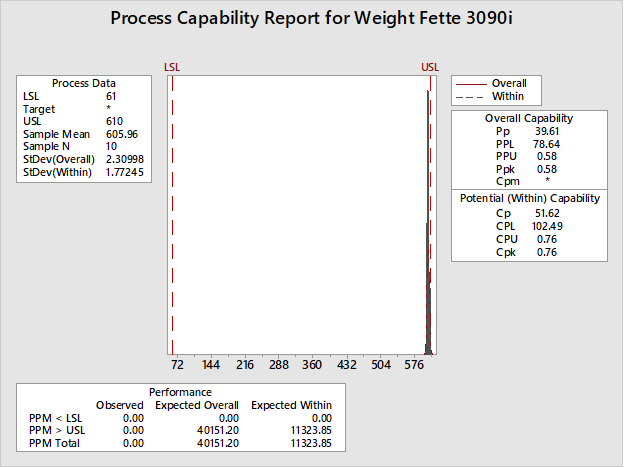Click the Cp value 51.62
Image resolution: width=624 pixels, height=468 pixels.
click(547, 213)
